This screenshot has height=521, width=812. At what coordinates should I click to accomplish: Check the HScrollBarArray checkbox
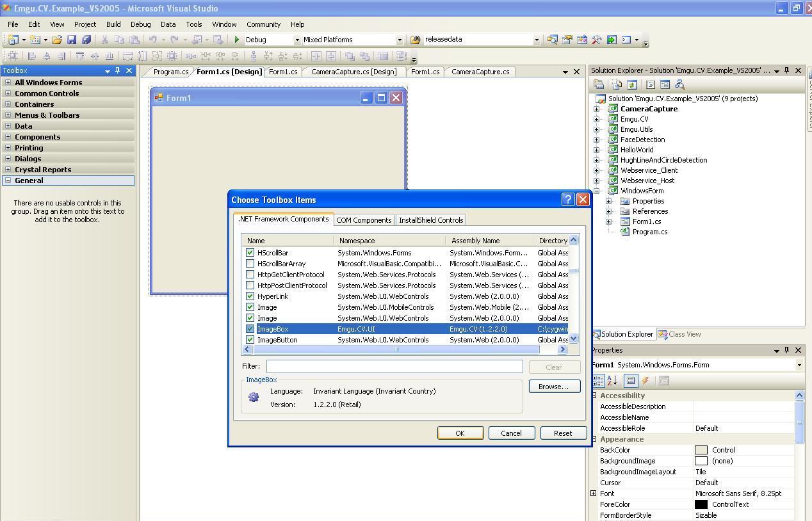click(x=250, y=264)
